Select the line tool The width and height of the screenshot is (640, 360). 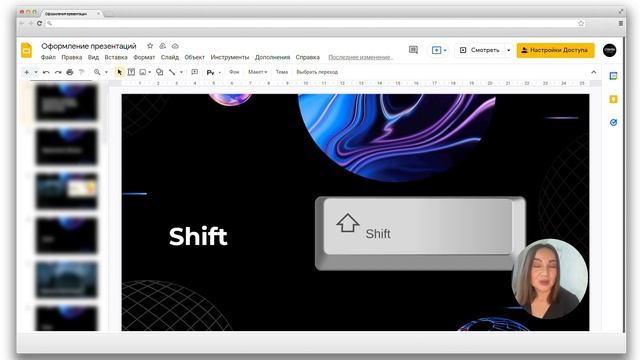point(172,72)
